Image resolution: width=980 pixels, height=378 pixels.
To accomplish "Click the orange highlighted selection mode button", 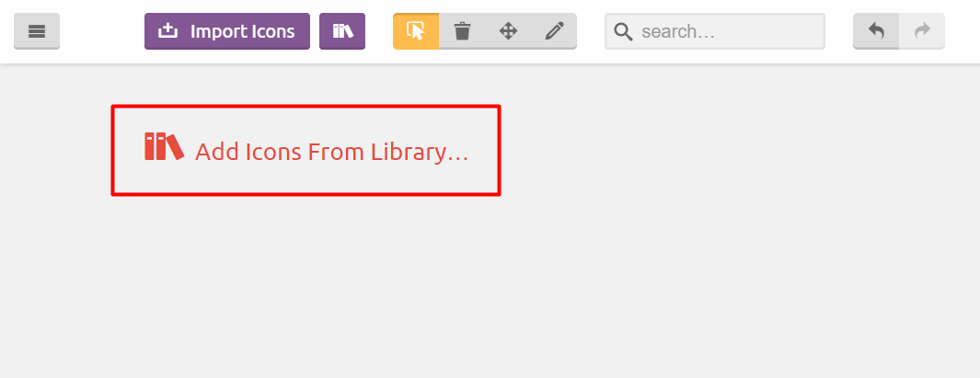I will (416, 31).
